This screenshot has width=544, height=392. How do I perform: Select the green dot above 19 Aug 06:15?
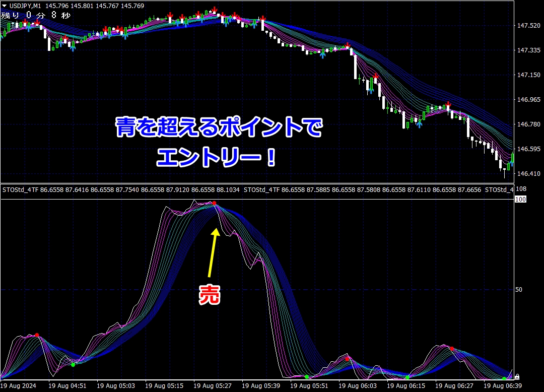point(407,377)
